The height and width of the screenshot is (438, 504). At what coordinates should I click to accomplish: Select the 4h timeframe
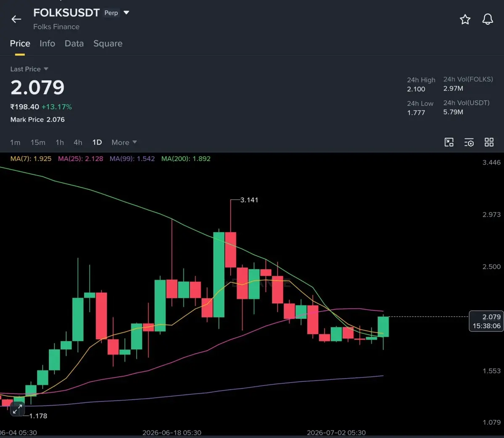click(78, 142)
